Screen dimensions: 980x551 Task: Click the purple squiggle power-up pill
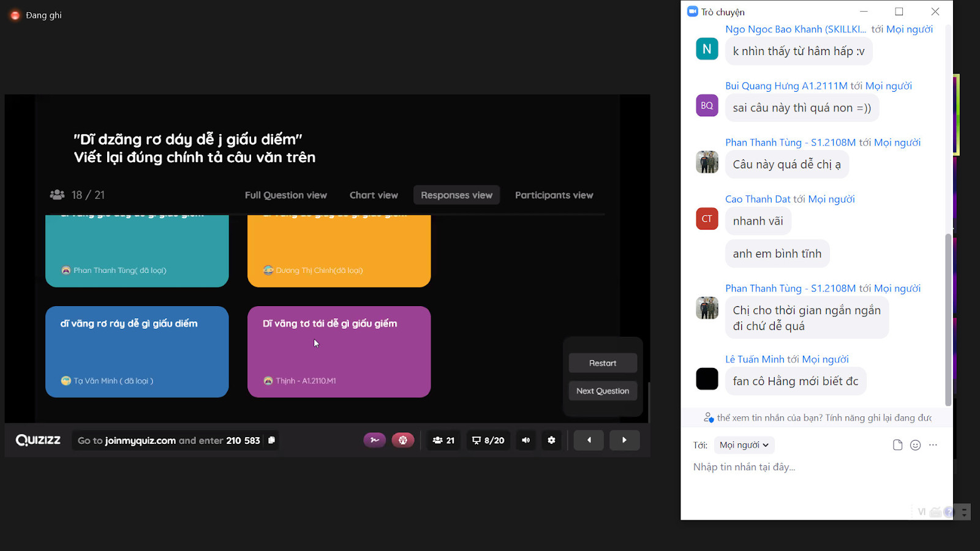pyautogui.click(x=375, y=440)
